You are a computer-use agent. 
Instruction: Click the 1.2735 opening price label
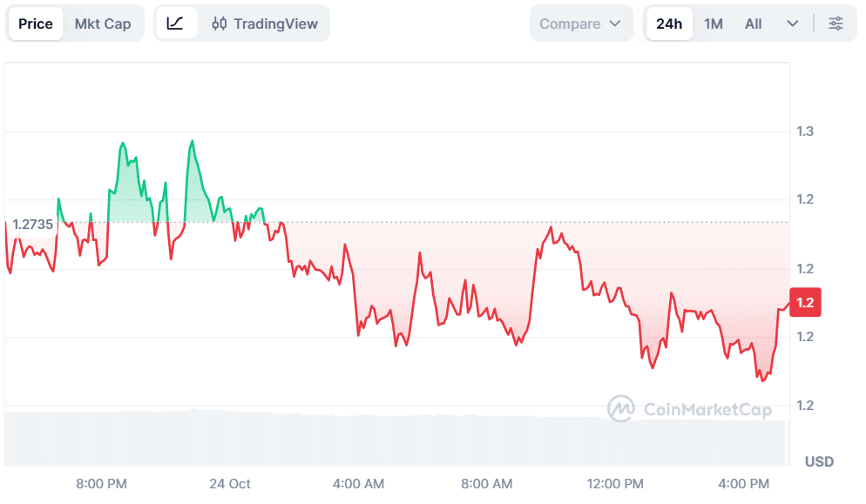pos(33,225)
